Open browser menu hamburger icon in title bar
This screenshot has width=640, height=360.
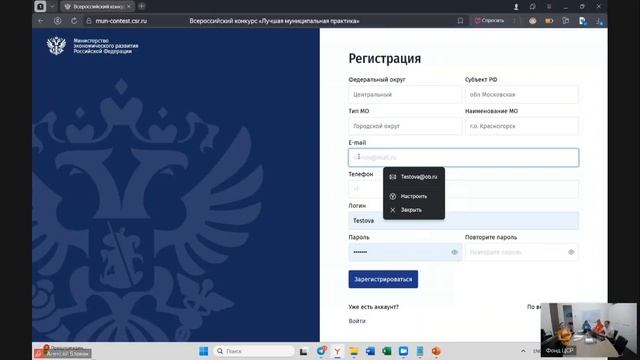(x=549, y=6)
